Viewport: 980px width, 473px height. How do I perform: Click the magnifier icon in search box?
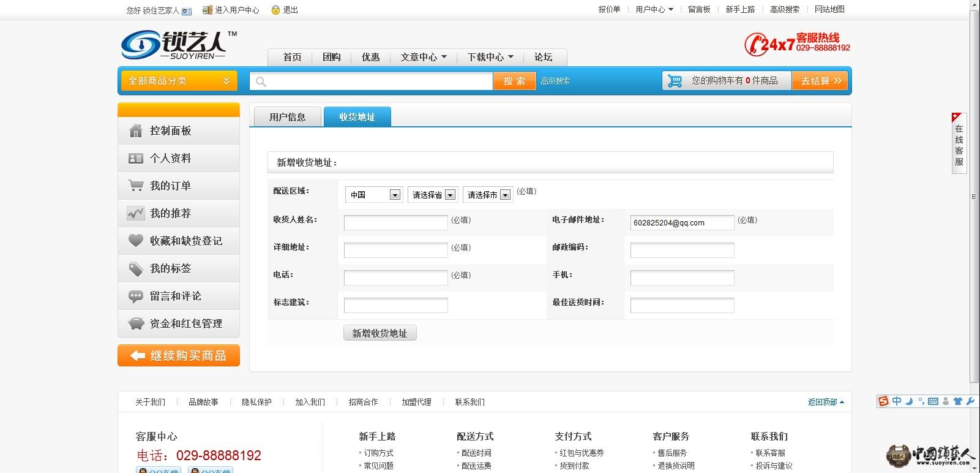[261, 81]
